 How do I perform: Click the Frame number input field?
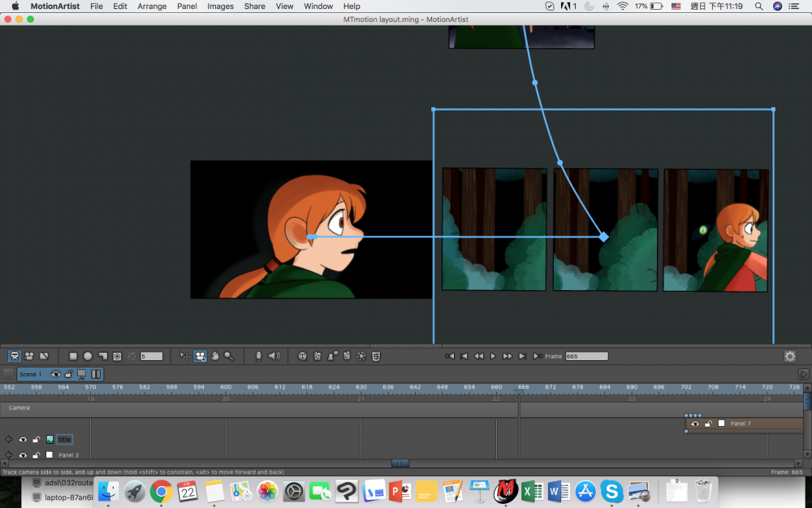pos(587,356)
